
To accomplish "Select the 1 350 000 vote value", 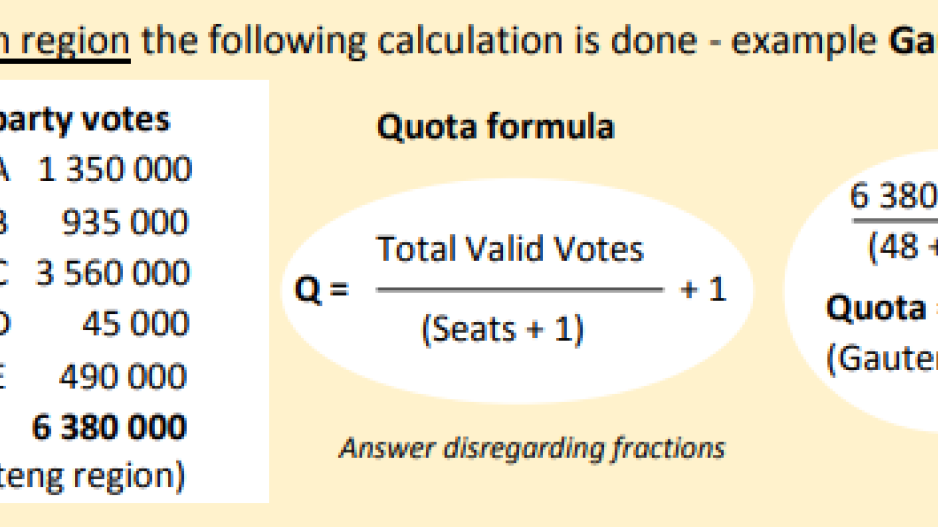I will pos(114,170).
